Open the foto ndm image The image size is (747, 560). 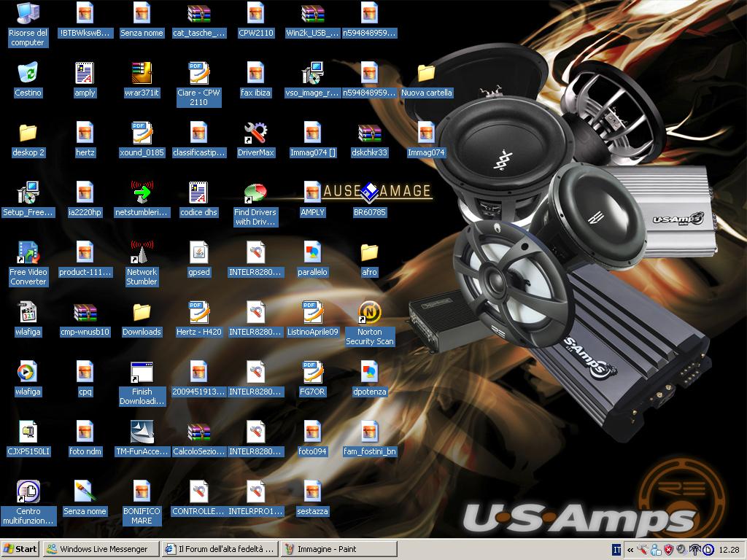85,438
